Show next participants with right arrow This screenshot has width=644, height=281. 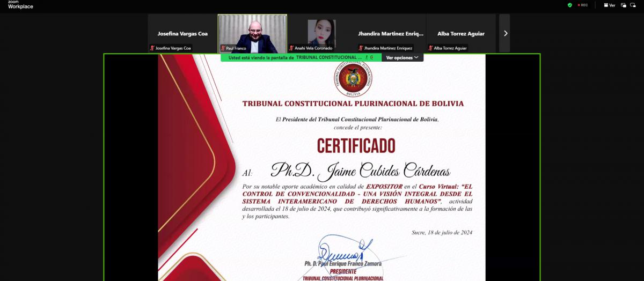505,33
